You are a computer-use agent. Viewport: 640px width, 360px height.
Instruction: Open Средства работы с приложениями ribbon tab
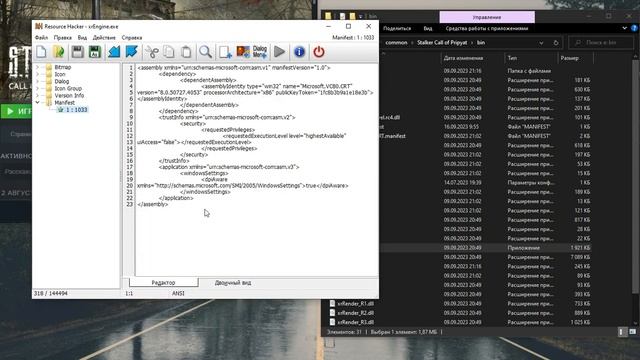pyautogui.click(x=487, y=28)
